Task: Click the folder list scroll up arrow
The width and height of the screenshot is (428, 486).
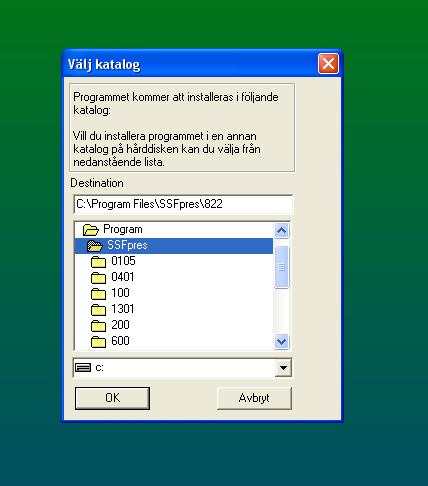Action: (x=282, y=230)
